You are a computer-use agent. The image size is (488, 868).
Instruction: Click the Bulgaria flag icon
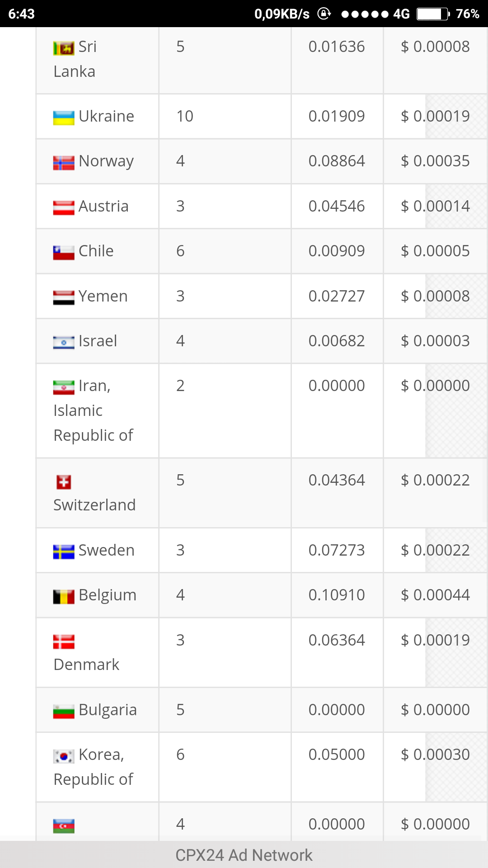[x=64, y=711]
